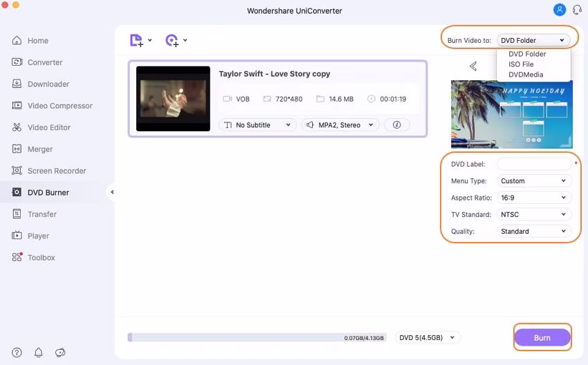Click the support headset icon
Viewport: 588px width, 365px height.
(x=577, y=10)
